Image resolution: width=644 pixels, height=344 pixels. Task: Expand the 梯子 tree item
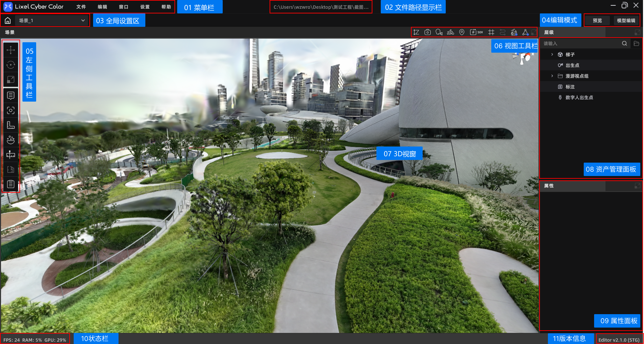[x=552, y=54]
